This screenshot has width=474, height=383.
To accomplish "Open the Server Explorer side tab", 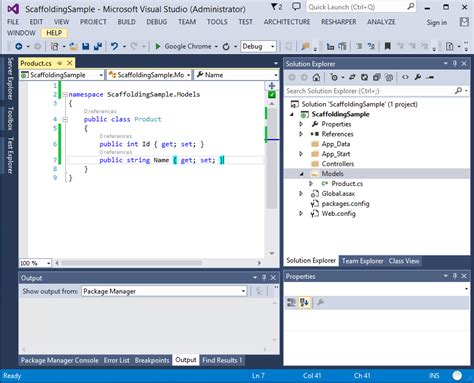I will click(x=10, y=79).
